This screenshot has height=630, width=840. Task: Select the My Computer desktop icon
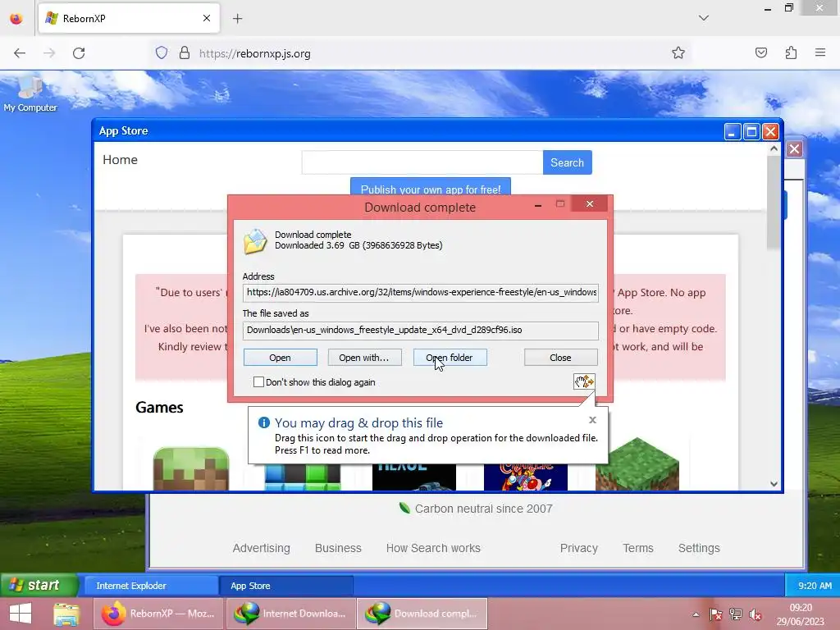(x=30, y=94)
